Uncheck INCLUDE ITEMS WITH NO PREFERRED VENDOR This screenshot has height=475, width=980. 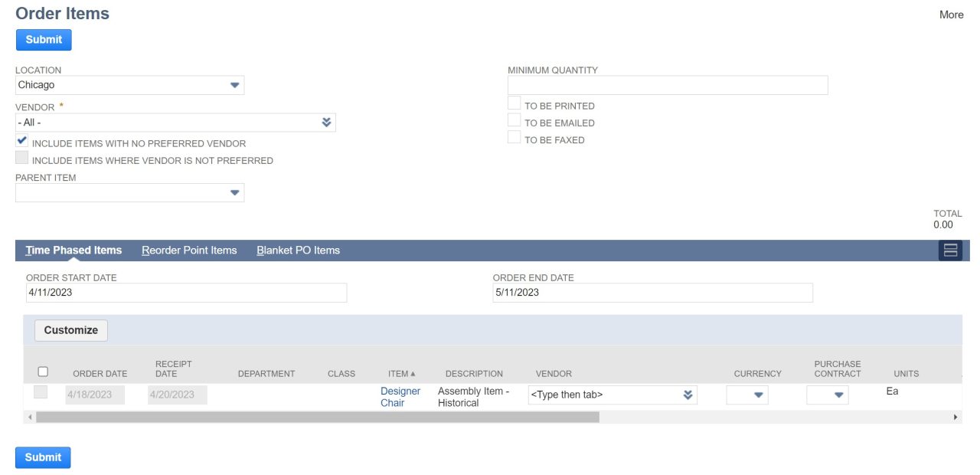(21, 140)
